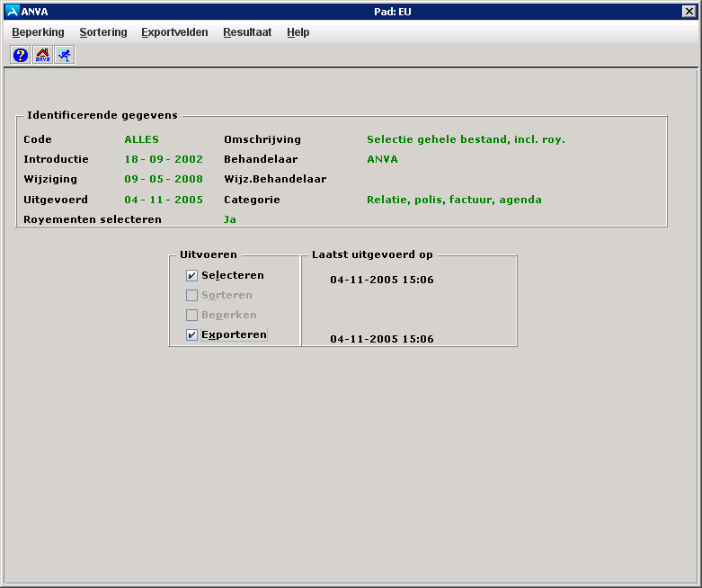The height and width of the screenshot is (588, 702).
Task: Open the Help menu
Action: (x=298, y=32)
